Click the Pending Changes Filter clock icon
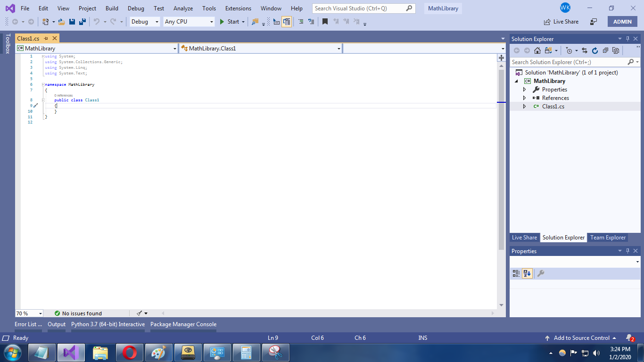This screenshot has height=362, width=644. point(569,50)
